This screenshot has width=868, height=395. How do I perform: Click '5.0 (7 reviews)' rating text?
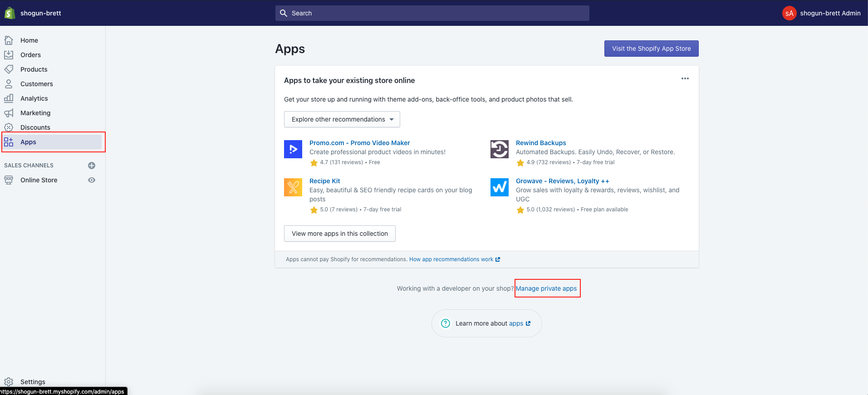(x=338, y=210)
